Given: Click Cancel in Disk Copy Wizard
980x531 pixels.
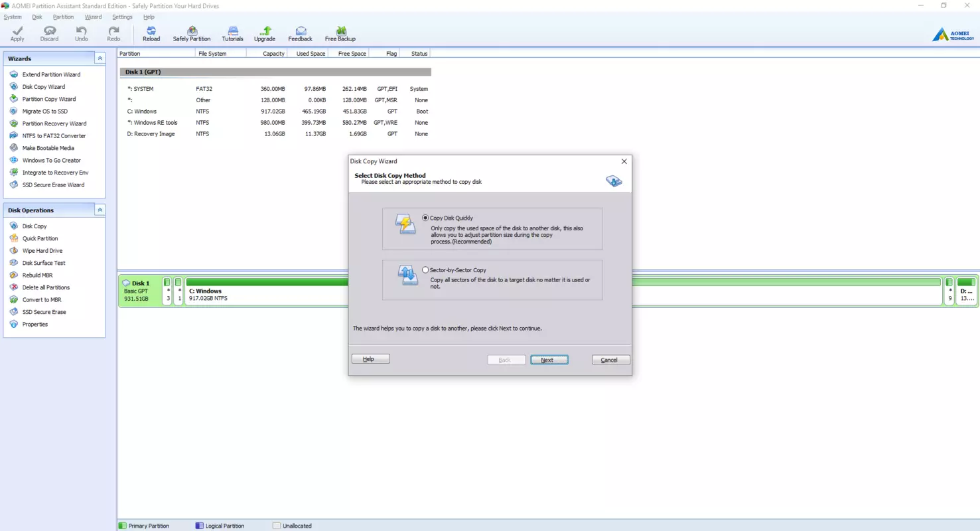Looking at the screenshot, I should (x=610, y=360).
